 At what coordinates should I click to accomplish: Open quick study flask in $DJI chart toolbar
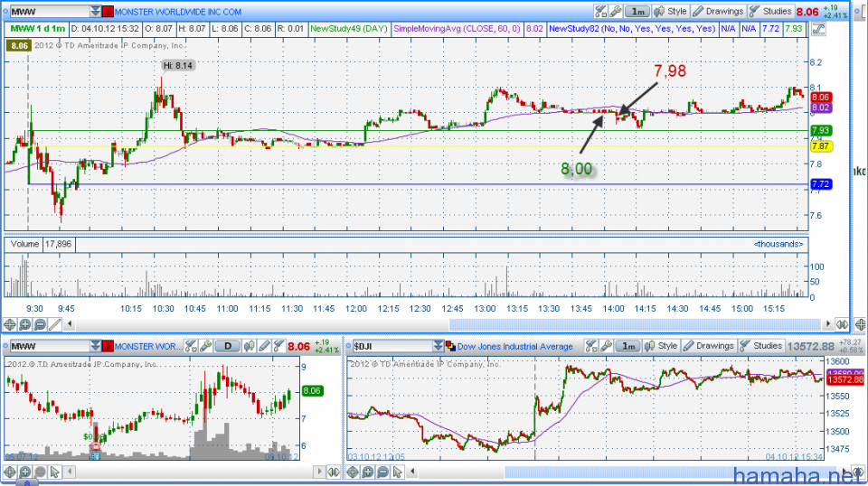pyautogui.click(x=591, y=346)
